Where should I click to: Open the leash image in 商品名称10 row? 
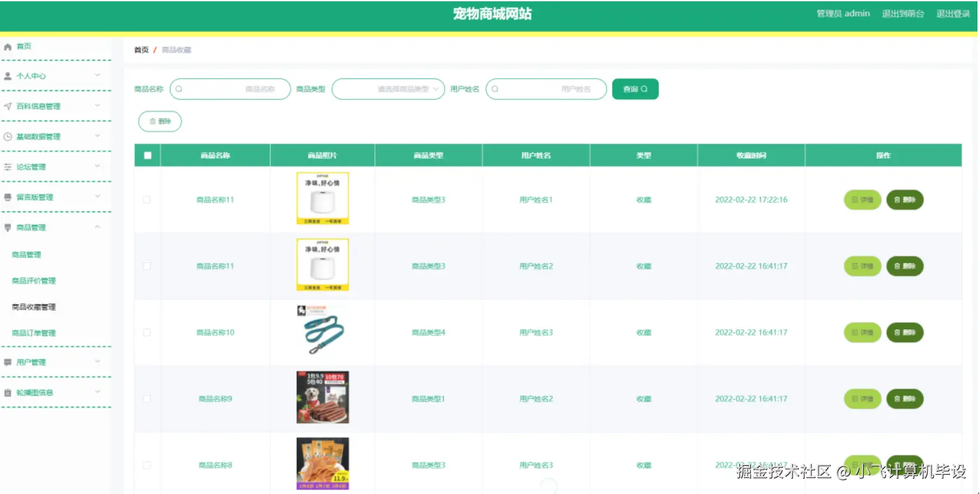pos(323,331)
